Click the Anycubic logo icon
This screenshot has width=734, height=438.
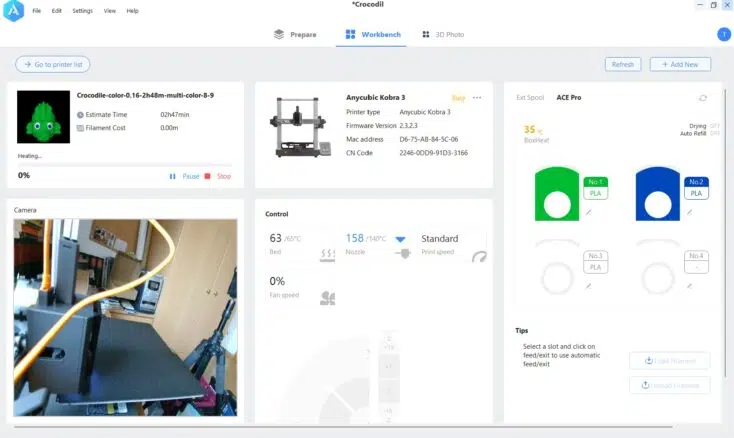[13, 11]
